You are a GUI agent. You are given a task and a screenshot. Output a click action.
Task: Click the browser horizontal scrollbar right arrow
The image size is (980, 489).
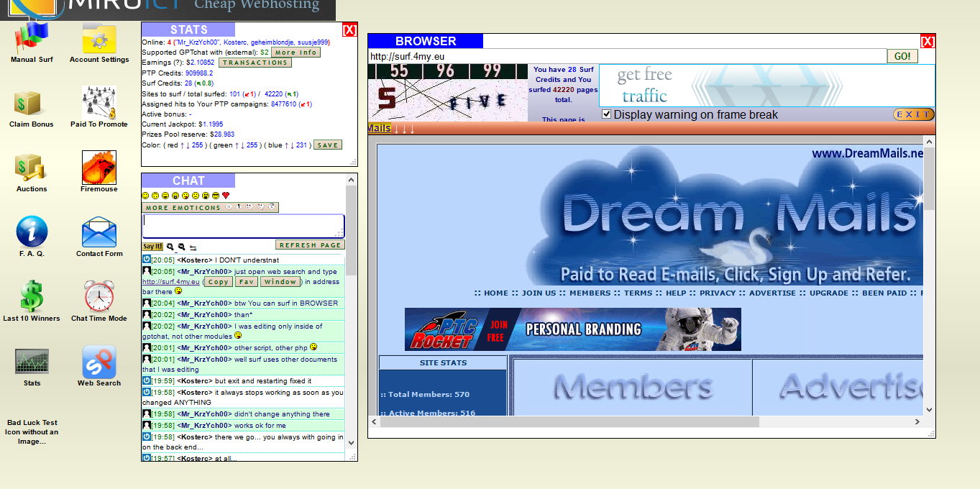coord(917,422)
